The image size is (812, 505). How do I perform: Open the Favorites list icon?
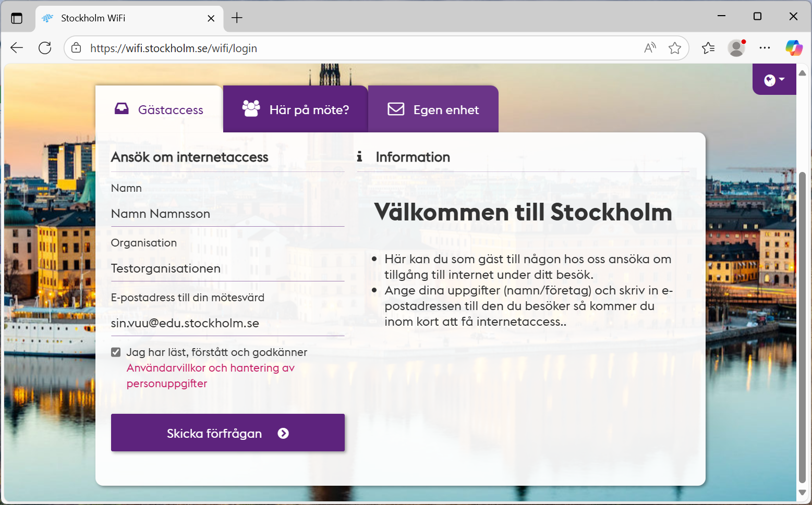(x=708, y=47)
